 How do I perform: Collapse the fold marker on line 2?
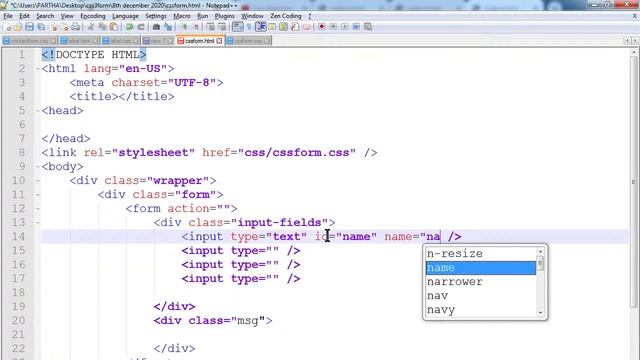[x=38, y=69]
